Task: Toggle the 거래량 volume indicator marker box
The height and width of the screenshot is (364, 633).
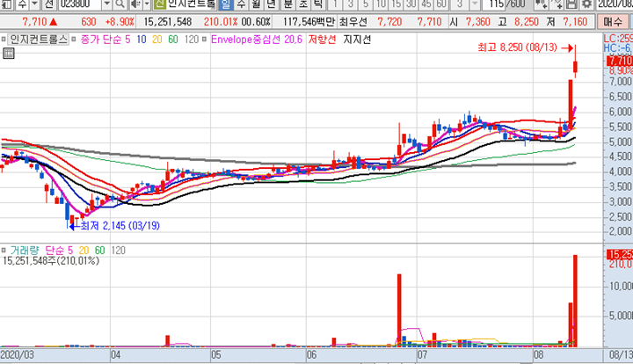Action: [4, 251]
